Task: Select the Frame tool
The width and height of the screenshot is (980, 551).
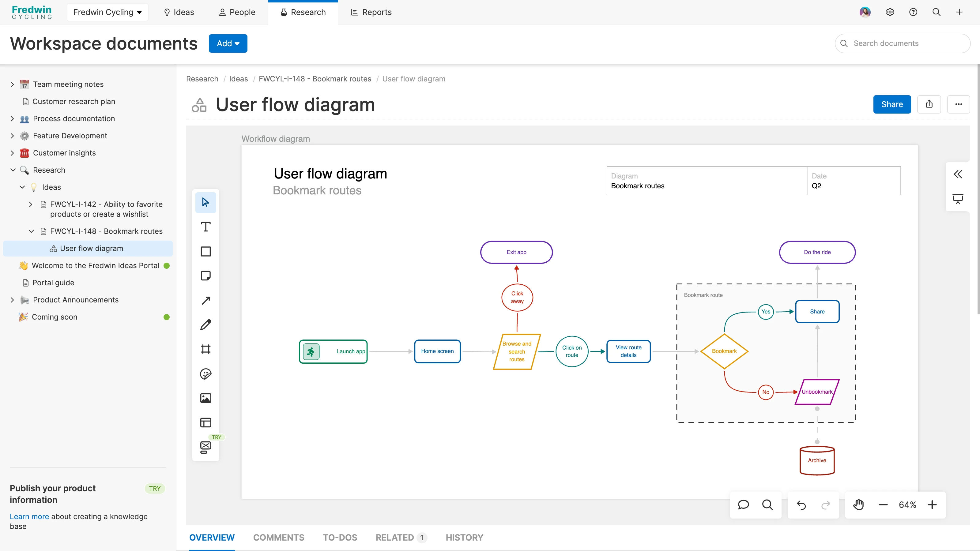Action: [205, 349]
